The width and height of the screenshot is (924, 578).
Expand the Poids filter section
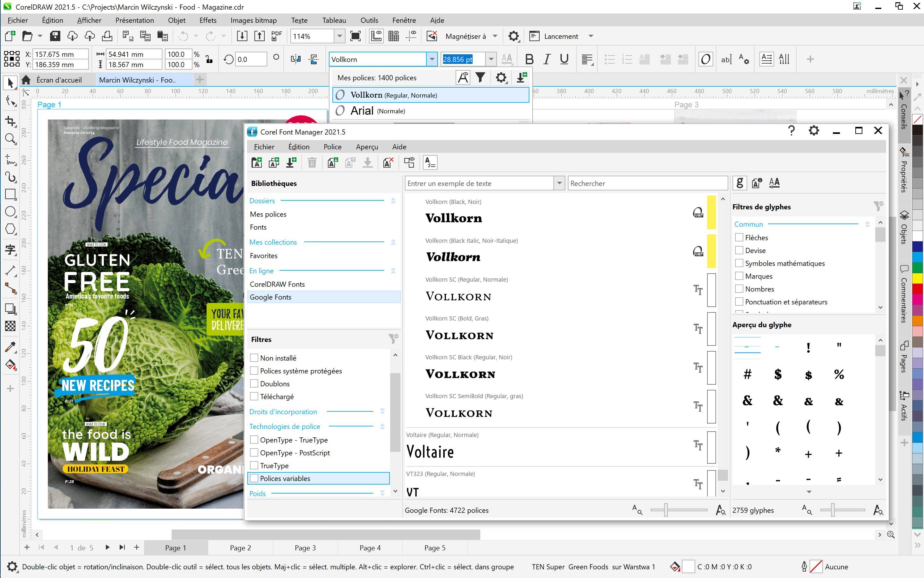click(382, 493)
